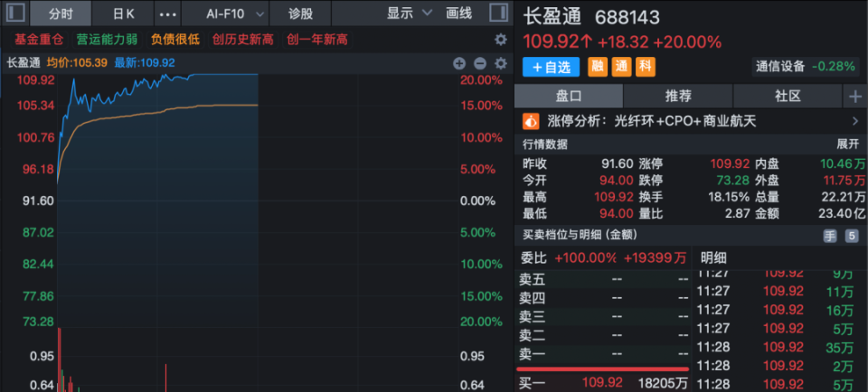Viewport: 868px width, 392px height.
Task: Click the 最新:109.92 label
Action: pos(145,63)
